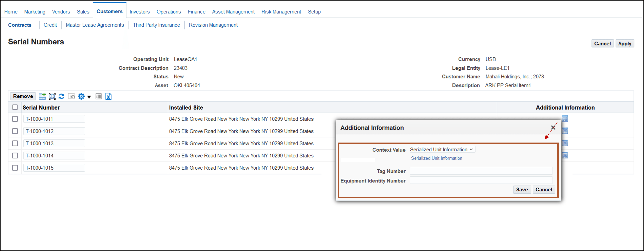Click the blue gear settings icon
The image size is (644, 251).
point(81,96)
